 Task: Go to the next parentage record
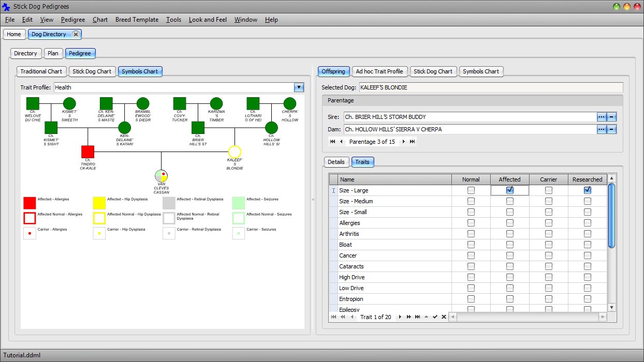(x=403, y=142)
